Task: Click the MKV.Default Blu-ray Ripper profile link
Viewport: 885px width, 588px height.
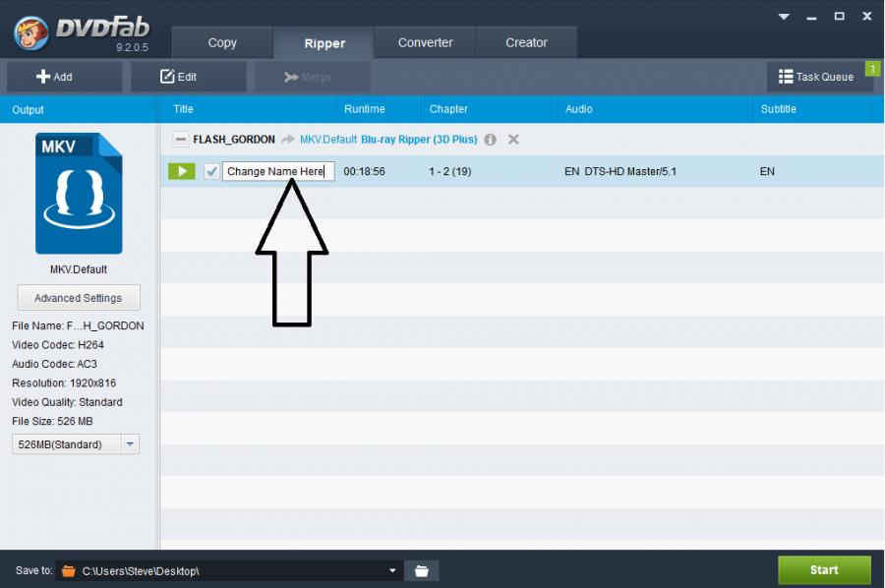Action: pyautogui.click(x=388, y=140)
